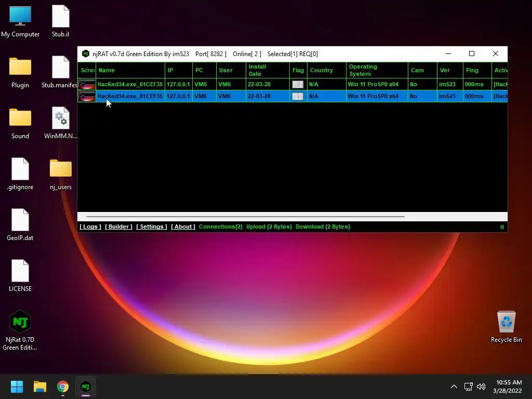Select the WinMM.N... gear file icon

click(x=61, y=123)
